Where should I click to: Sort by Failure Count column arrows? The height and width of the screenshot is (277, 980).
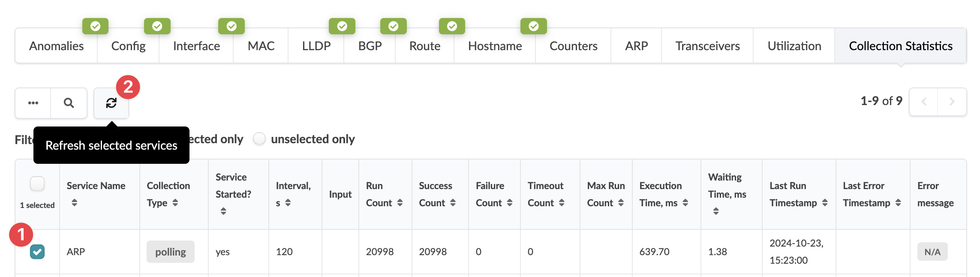(x=510, y=203)
